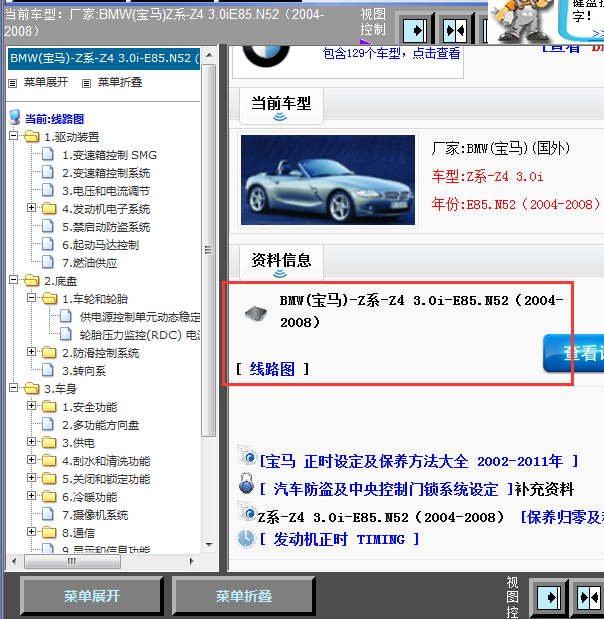Open 5.禁启动防盗系统 document

(106, 227)
